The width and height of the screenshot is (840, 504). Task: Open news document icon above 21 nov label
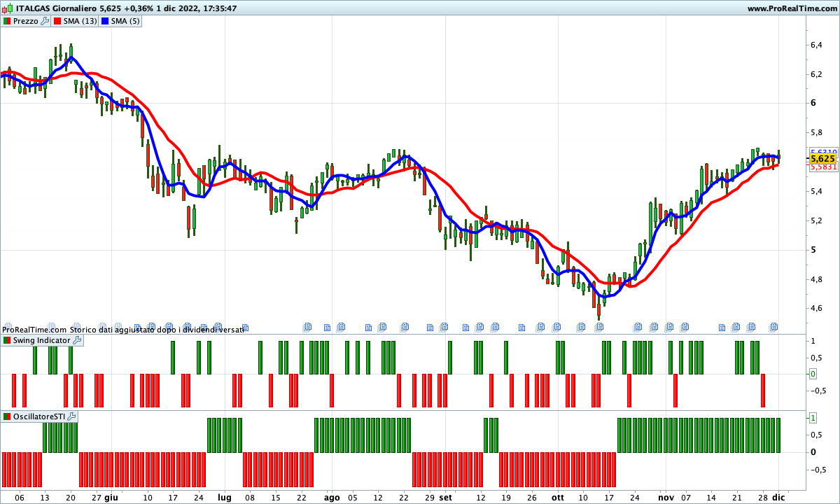pyautogui.click(x=737, y=326)
